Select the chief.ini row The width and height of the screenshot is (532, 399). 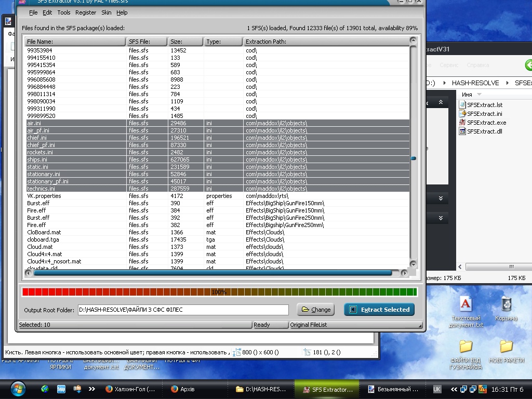pos(218,138)
